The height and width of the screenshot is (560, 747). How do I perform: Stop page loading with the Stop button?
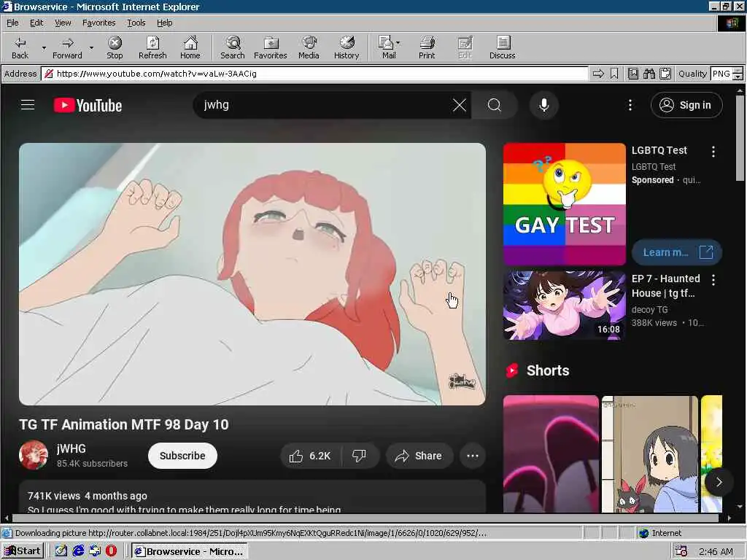click(115, 48)
